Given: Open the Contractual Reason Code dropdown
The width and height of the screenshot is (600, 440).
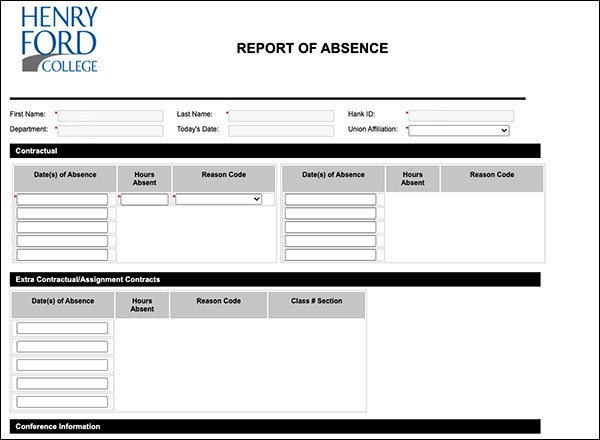Looking at the screenshot, I should (218, 199).
